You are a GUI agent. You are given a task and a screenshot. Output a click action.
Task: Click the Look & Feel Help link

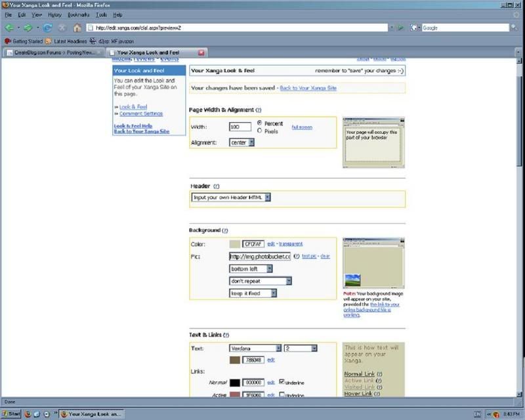click(x=133, y=126)
